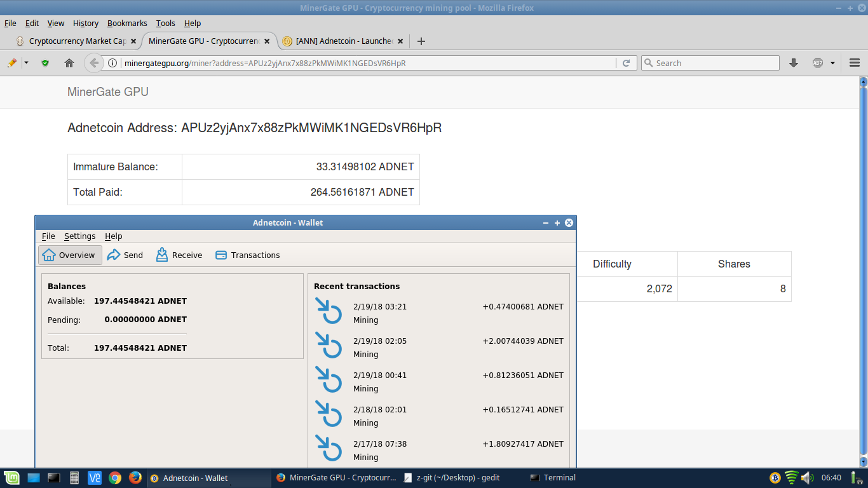Expand the pencil extension dropdown arrow

pyautogui.click(x=26, y=63)
